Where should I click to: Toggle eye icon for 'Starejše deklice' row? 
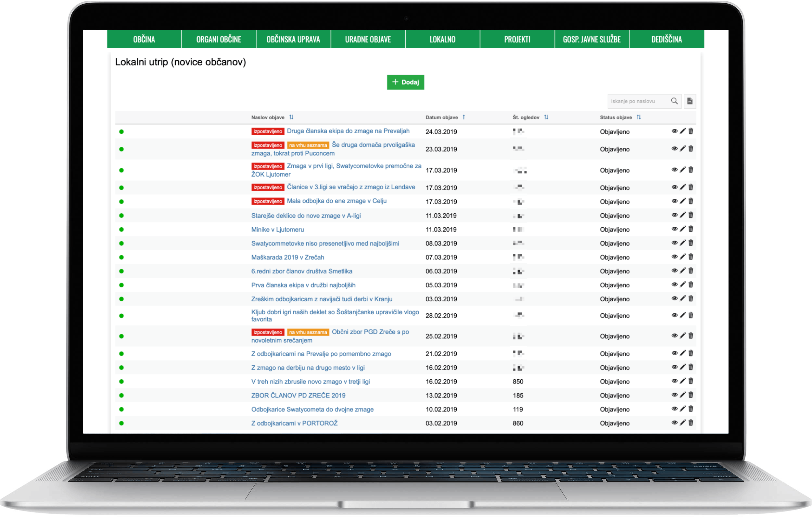pyautogui.click(x=674, y=215)
